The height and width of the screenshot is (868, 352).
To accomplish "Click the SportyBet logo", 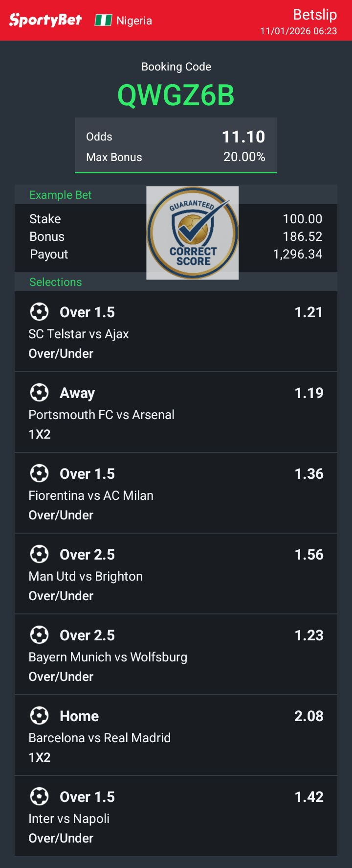I will point(45,20).
